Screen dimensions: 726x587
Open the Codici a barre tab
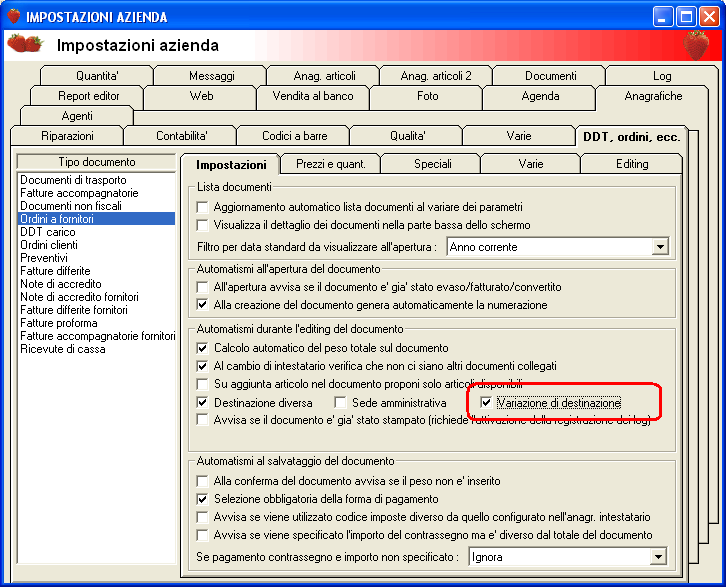(294, 136)
